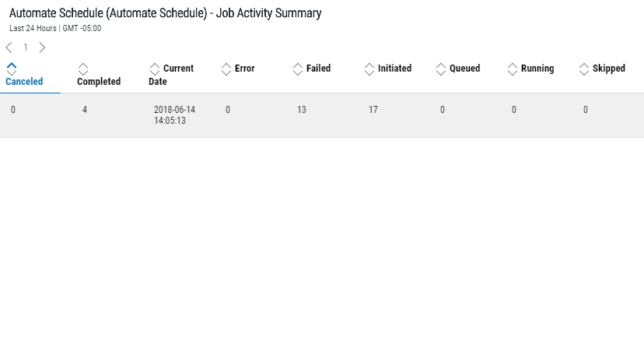Click the Completed count of 4
Image resolution: width=644 pixels, height=341 pixels.
pos(85,110)
